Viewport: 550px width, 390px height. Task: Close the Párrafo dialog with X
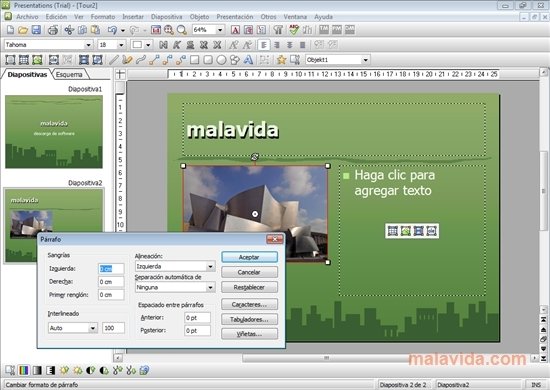click(275, 239)
